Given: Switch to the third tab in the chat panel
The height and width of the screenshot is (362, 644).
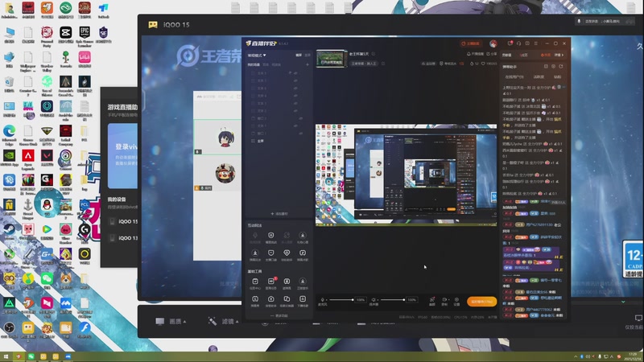Looking at the screenshot, I should point(557,76).
